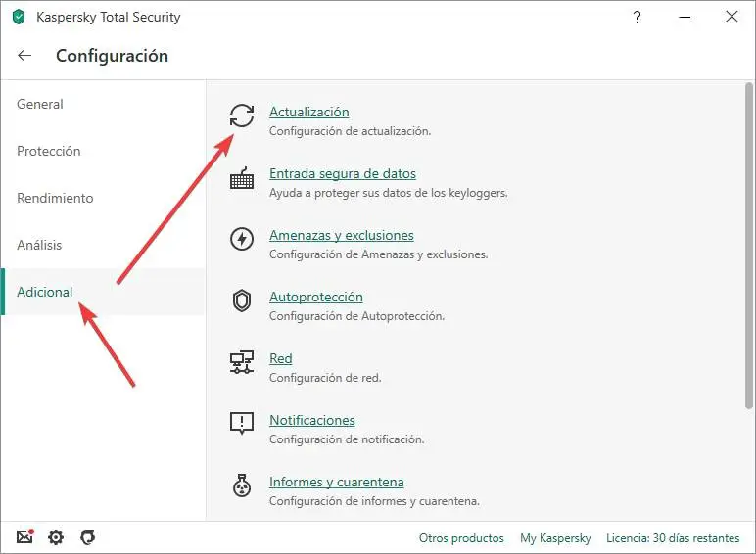This screenshot has width=756, height=554.
Task: Open Informes y cuarentena link
Action: pos(337,482)
